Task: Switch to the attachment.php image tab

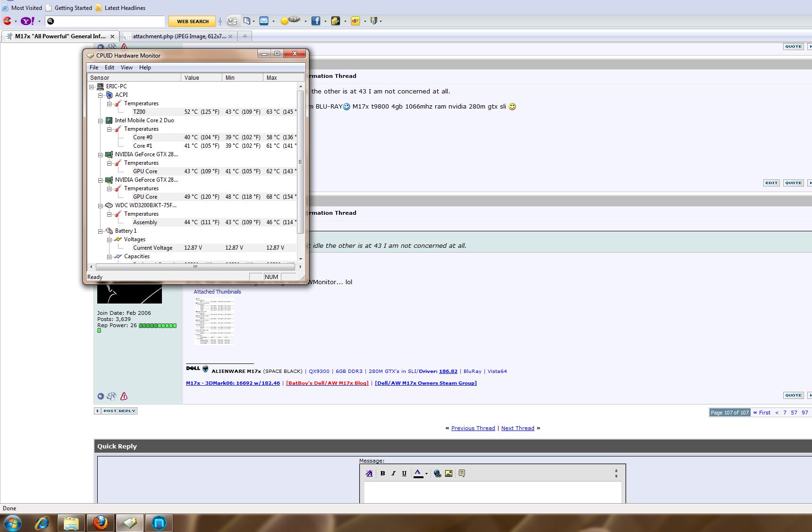Action: (x=178, y=36)
